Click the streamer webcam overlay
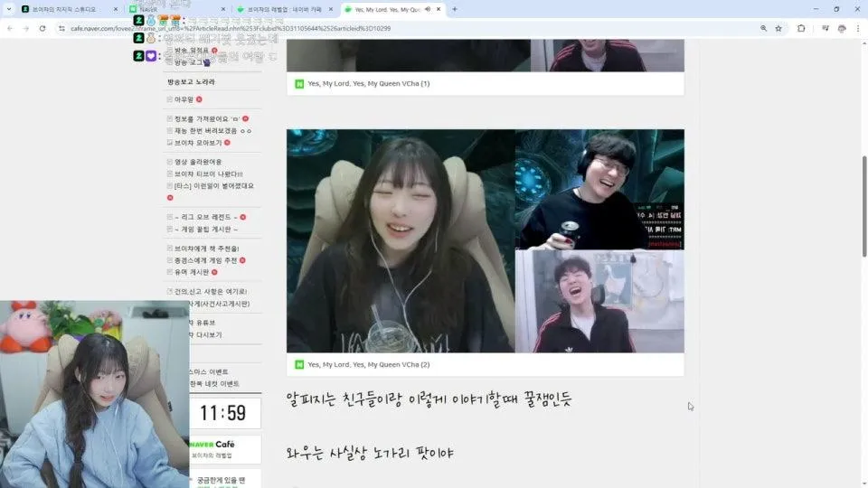 click(x=95, y=395)
